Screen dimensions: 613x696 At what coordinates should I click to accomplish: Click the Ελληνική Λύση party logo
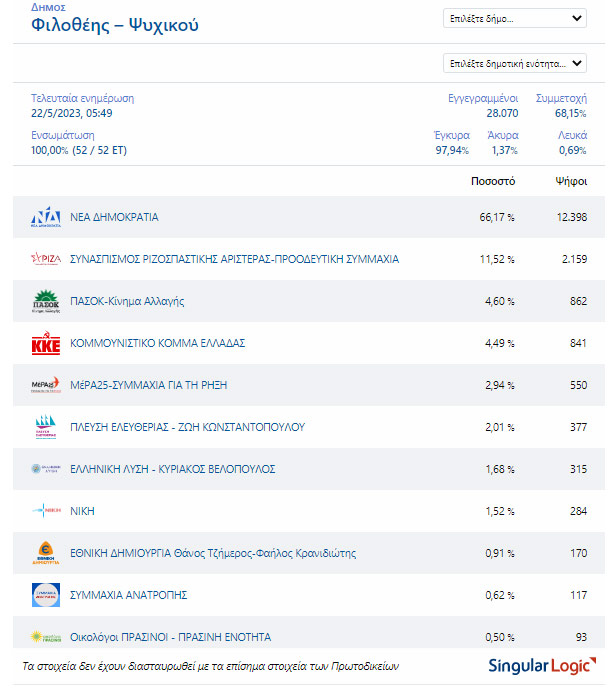click(x=46, y=469)
